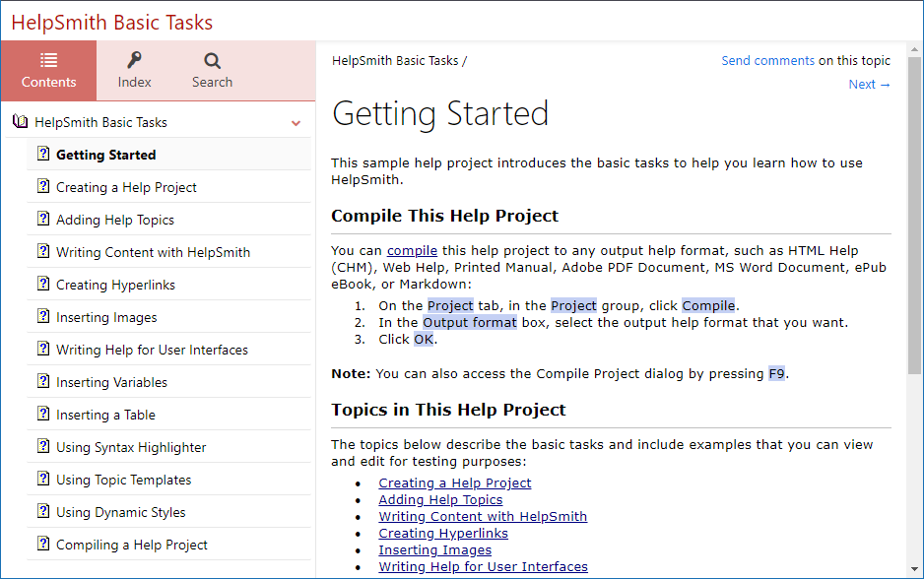Click the Search magnifier icon

212,61
